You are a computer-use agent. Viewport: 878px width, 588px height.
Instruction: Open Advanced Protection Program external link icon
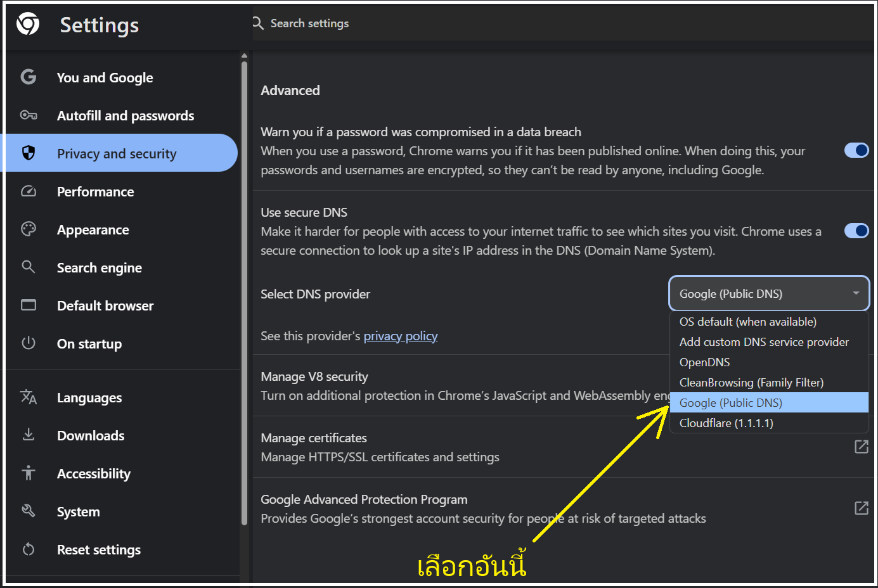click(x=862, y=508)
